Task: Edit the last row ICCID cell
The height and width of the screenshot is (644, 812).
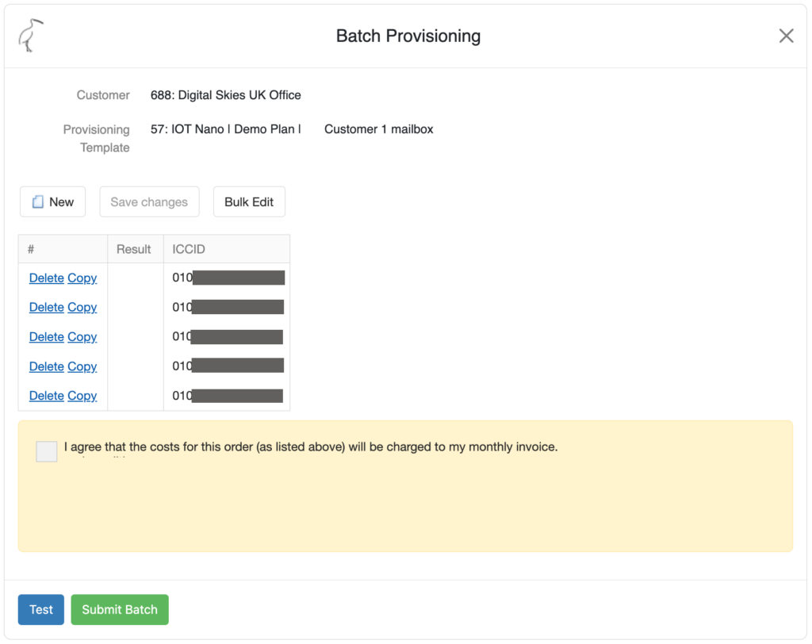Action: (x=228, y=396)
